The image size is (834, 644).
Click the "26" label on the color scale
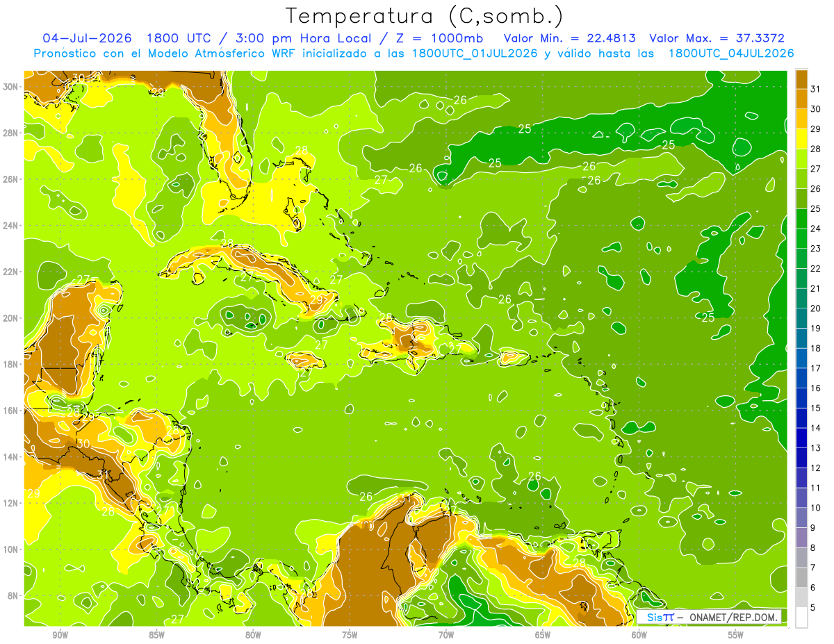click(x=816, y=189)
